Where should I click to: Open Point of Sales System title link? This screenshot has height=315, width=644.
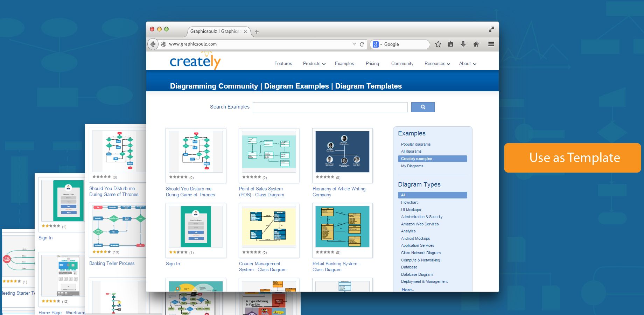click(261, 192)
